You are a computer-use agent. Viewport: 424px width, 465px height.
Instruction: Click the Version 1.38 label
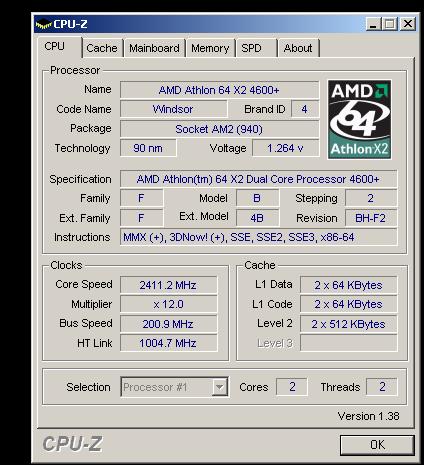point(368,416)
